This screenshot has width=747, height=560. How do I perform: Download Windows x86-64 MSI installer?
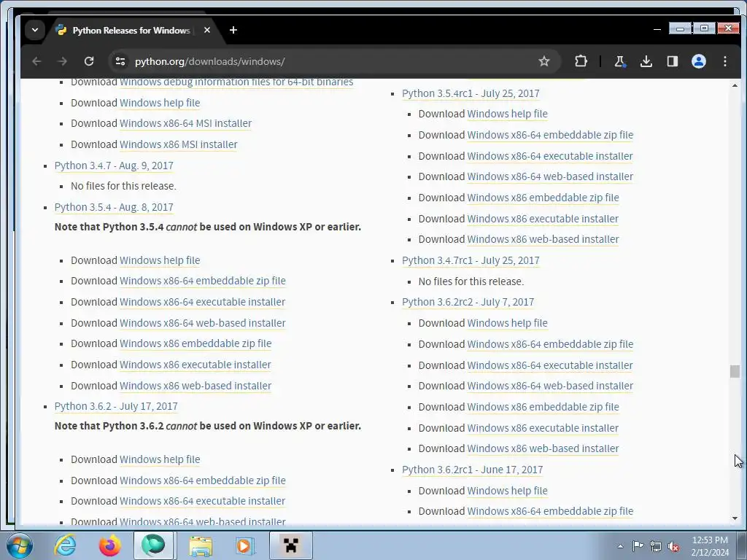click(185, 123)
